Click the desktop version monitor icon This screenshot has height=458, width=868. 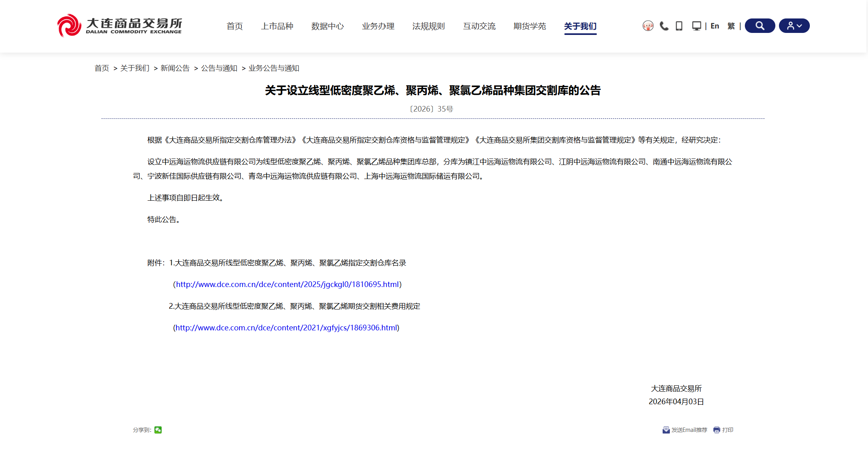(x=696, y=25)
